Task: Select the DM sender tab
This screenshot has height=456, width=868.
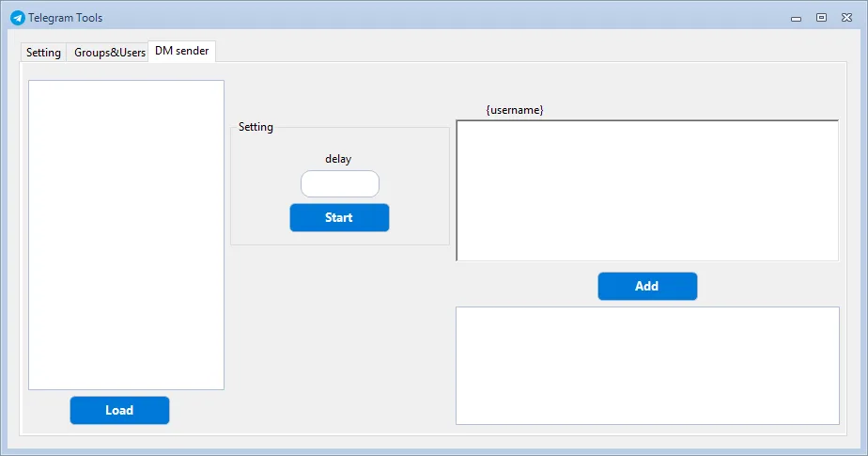Action: (x=182, y=51)
